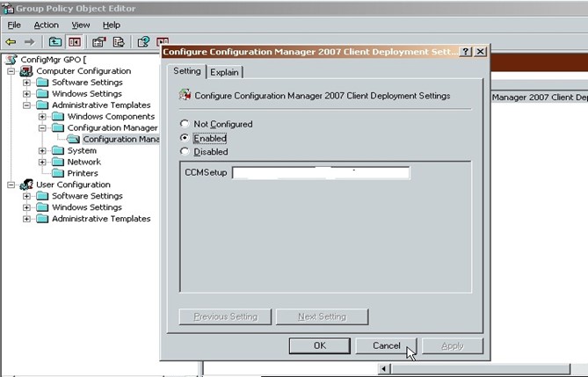Open the Action menu

[46, 25]
